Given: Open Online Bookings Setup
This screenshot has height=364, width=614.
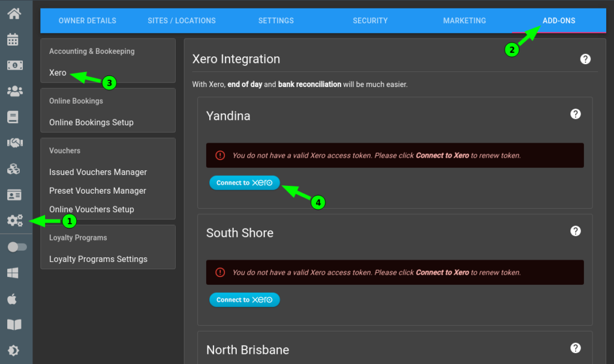Looking at the screenshot, I should coord(91,123).
